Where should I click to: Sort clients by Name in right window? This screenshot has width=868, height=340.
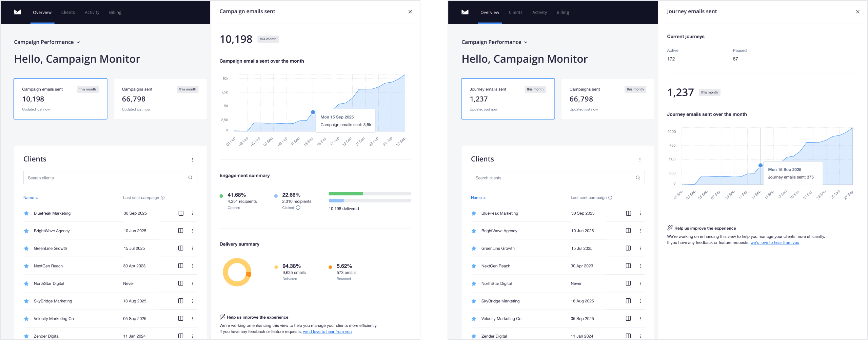(x=478, y=198)
